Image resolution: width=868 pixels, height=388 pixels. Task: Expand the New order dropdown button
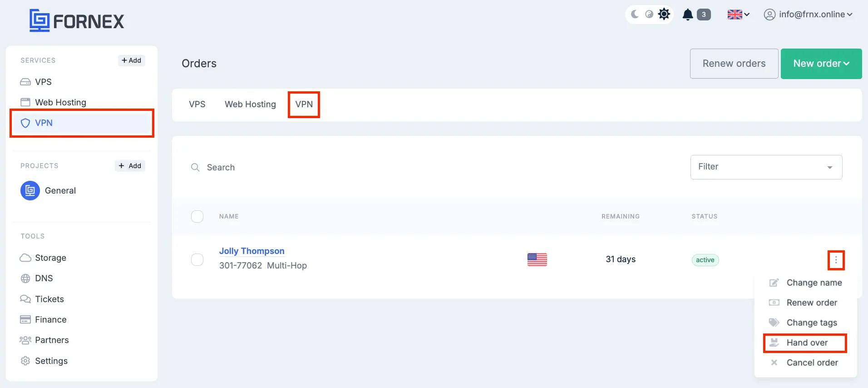point(821,64)
